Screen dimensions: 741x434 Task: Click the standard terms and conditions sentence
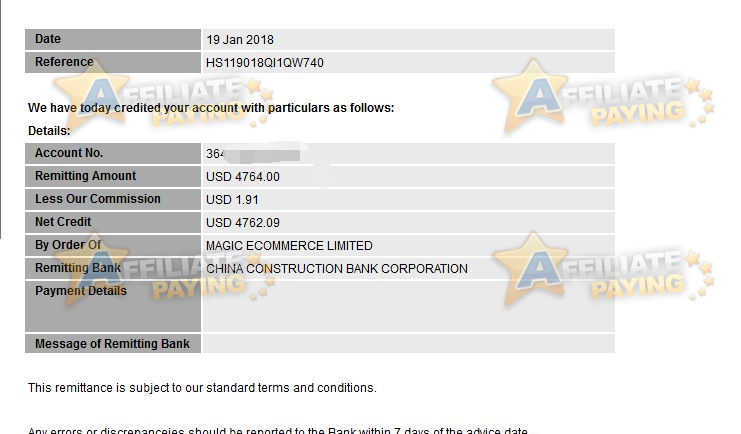point(202,388)
